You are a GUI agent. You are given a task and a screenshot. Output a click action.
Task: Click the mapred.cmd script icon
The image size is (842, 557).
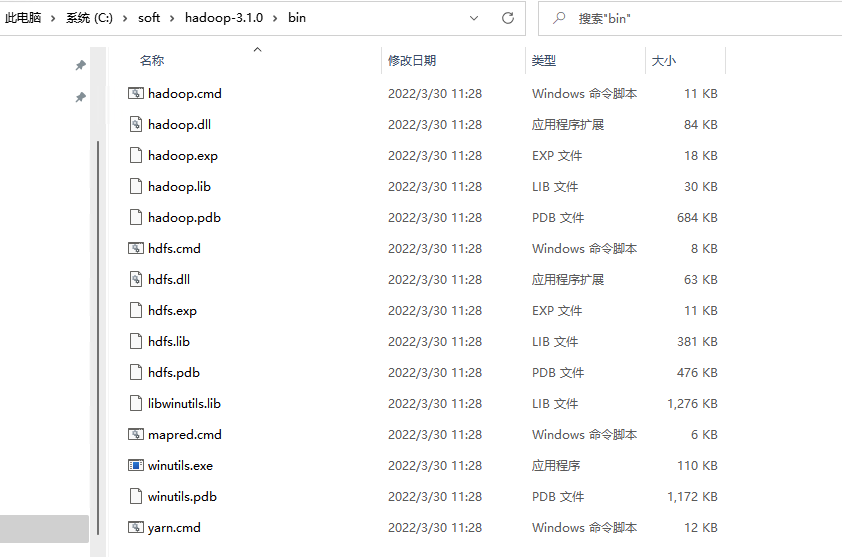pyautogui.click(x=137, y=435)
